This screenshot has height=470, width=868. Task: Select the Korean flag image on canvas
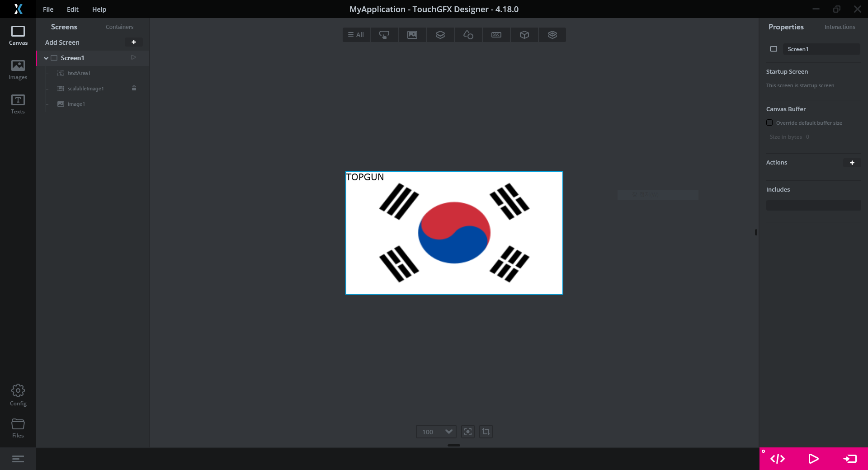[454, 233]
